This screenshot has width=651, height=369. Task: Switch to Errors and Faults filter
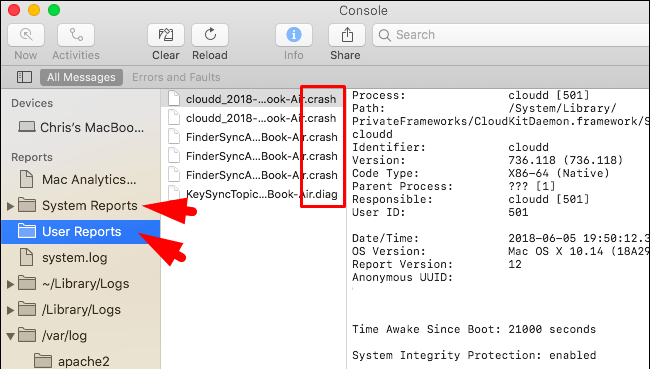(176, 77)
